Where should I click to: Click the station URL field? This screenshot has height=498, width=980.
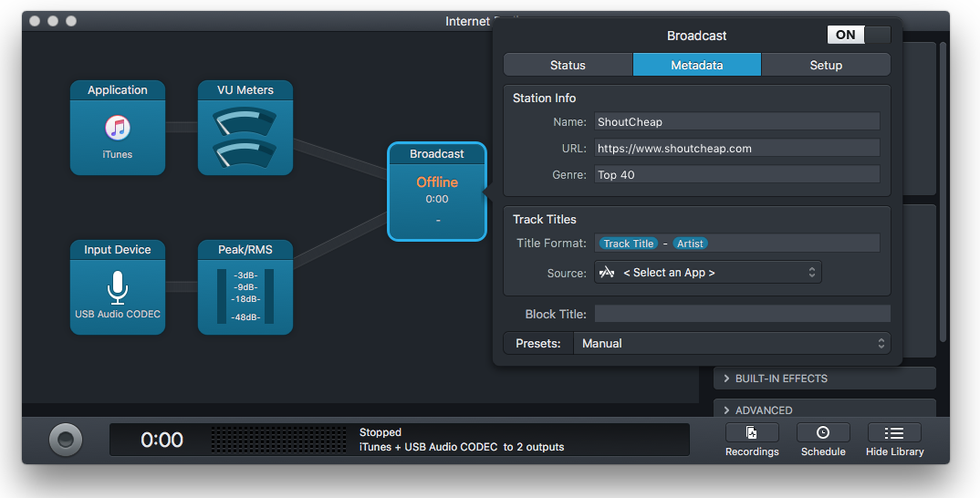pos(737,148)
